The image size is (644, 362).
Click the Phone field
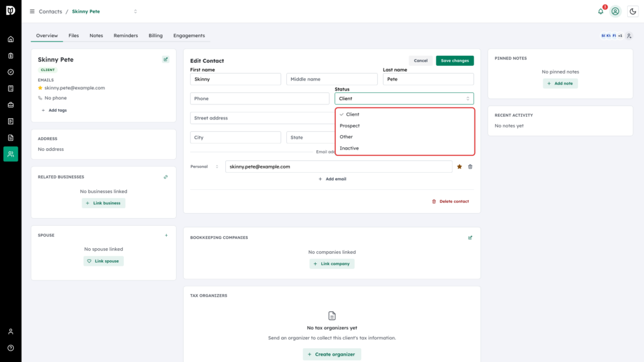(x=260, y=99)
